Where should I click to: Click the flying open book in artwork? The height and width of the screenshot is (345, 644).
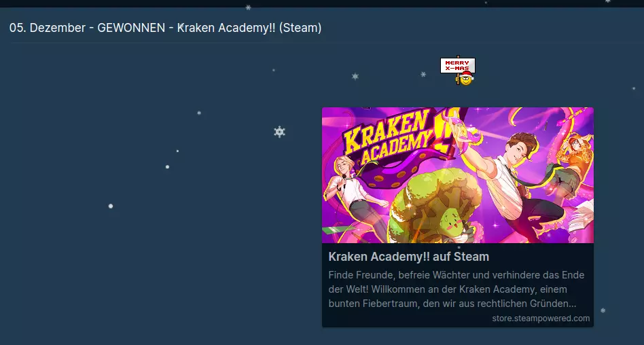coord(582,217)
